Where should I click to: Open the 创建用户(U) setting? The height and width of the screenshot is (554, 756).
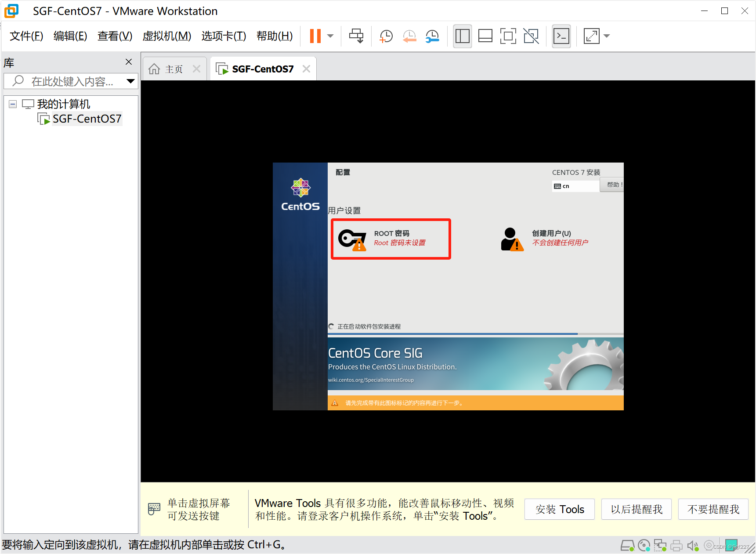point(545,239)
